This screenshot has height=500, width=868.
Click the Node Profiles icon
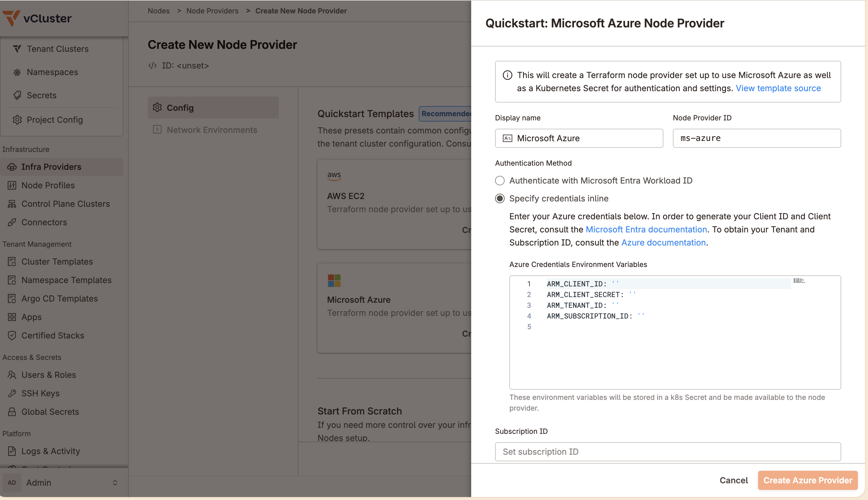coord(12,185)
